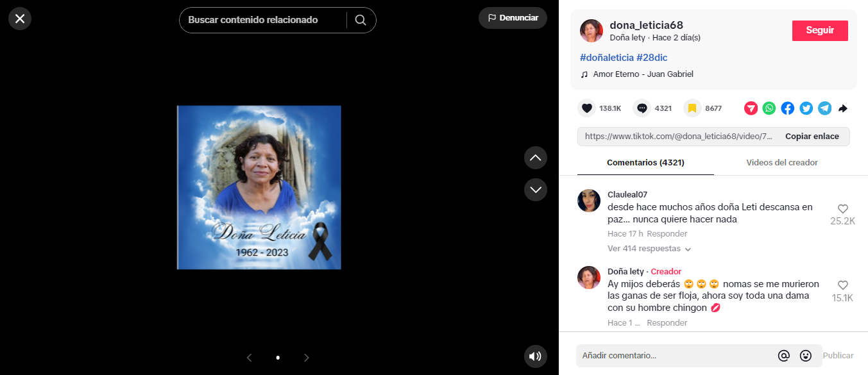
Task: Open more sharing options with the arrow icon
Action: [x=842, y=108]
